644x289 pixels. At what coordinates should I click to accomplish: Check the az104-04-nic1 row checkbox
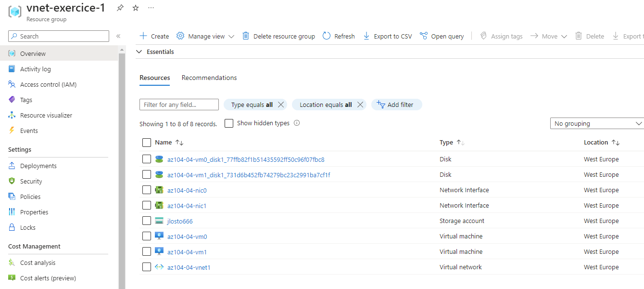point(147,205)
